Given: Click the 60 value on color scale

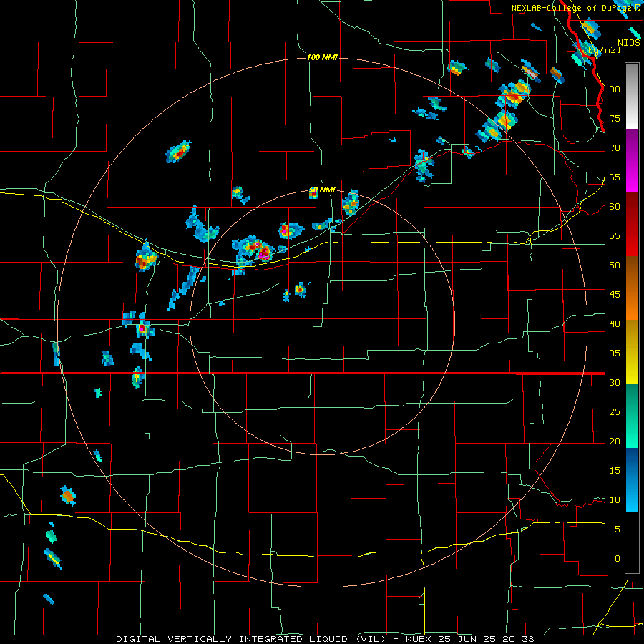Looking at the screenshot, I should 615,207.
